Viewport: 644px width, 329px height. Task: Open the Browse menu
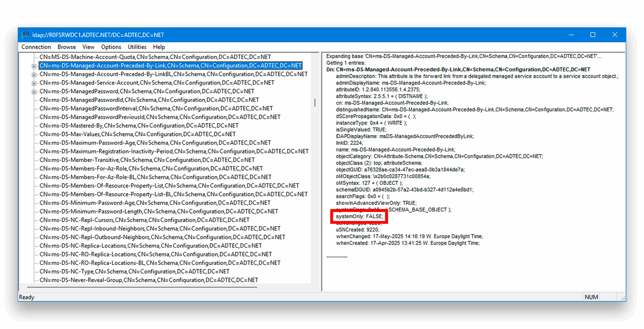point(66,47)
